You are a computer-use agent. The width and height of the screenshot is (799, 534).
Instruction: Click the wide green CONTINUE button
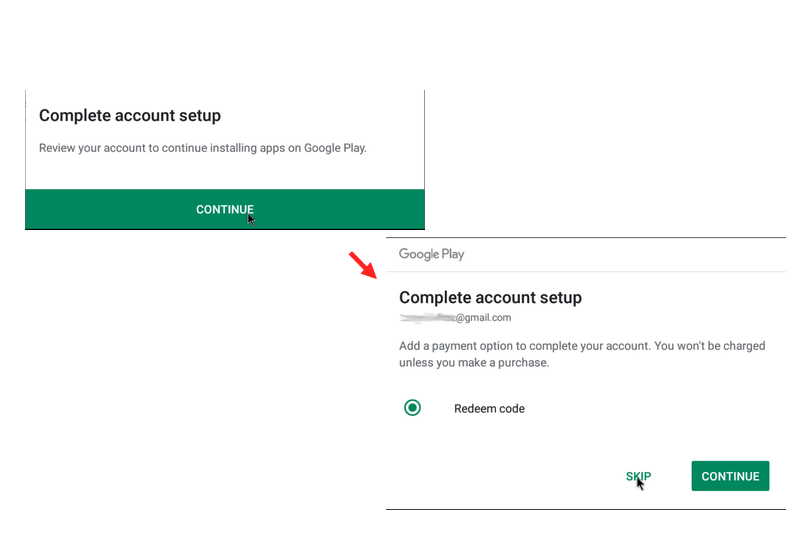[x=225, y=209]
